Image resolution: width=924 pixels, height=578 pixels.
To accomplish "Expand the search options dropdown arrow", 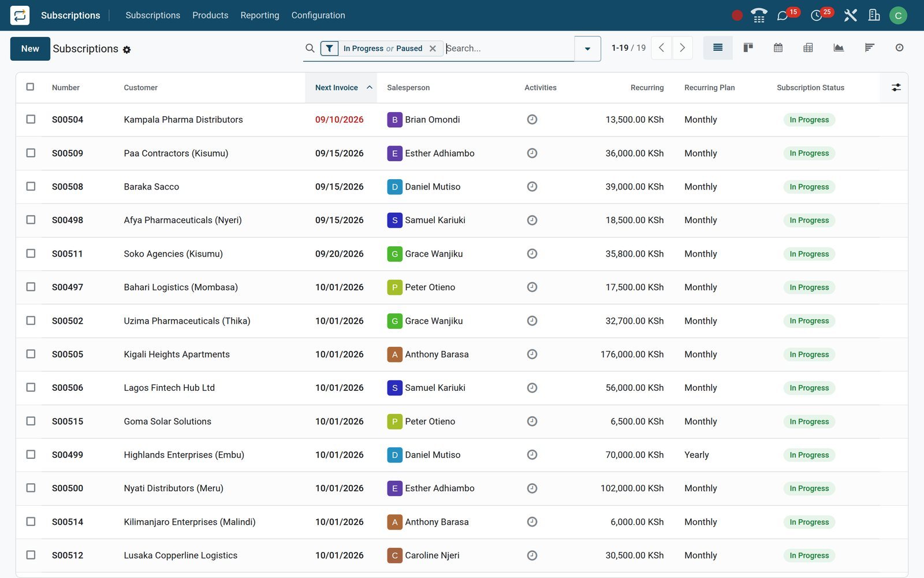I will pos(587,49).
